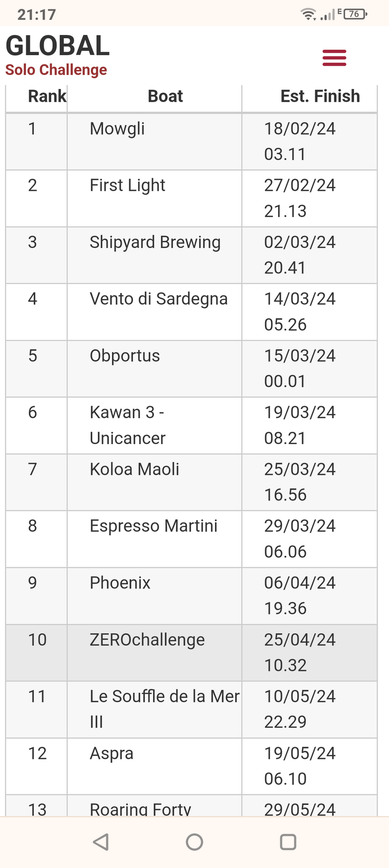Select the First Light boat entry
Screen dimensions: 389x868
(127, 186)
